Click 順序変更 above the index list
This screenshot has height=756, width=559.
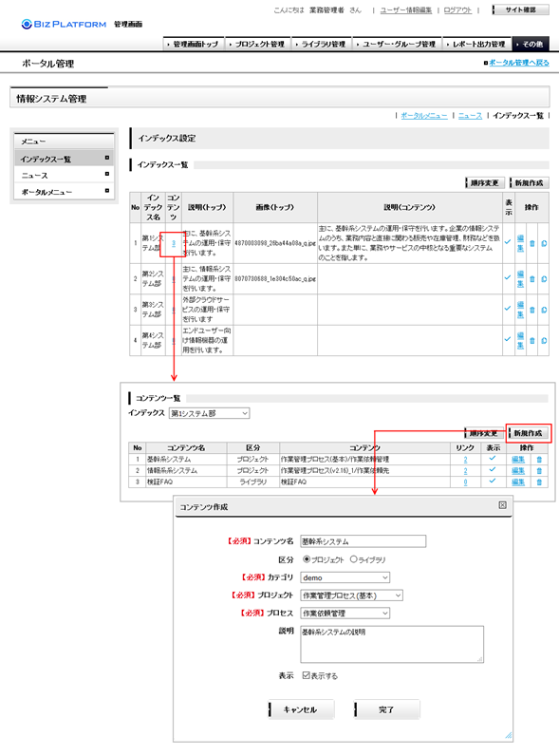coord(485,182)
